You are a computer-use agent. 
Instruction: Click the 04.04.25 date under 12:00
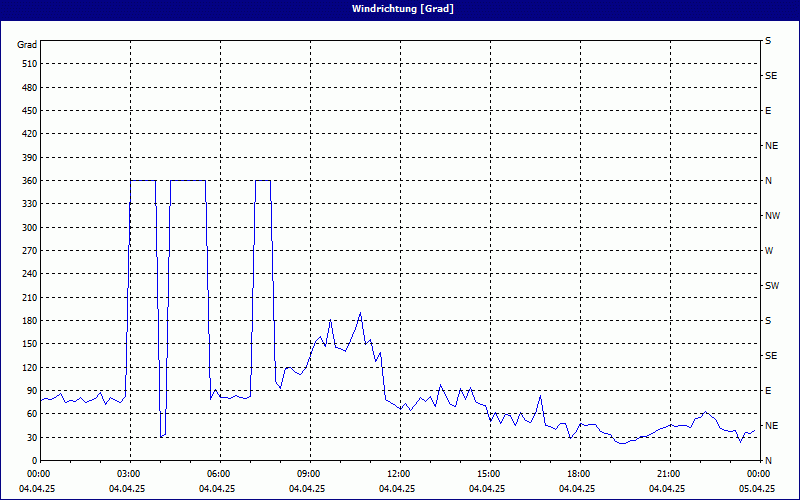tap(397, 488)
